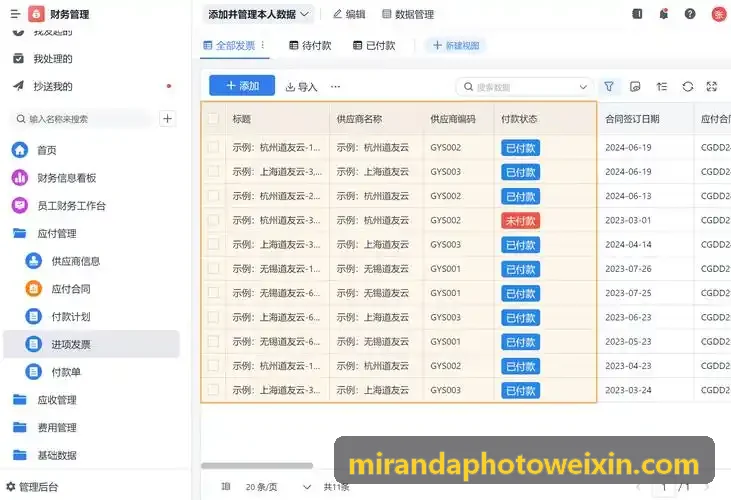The width and height of the screenshot is (731, 500).
Task: Click the horizontal table scrollbar
Action: [x=257, y=465]
